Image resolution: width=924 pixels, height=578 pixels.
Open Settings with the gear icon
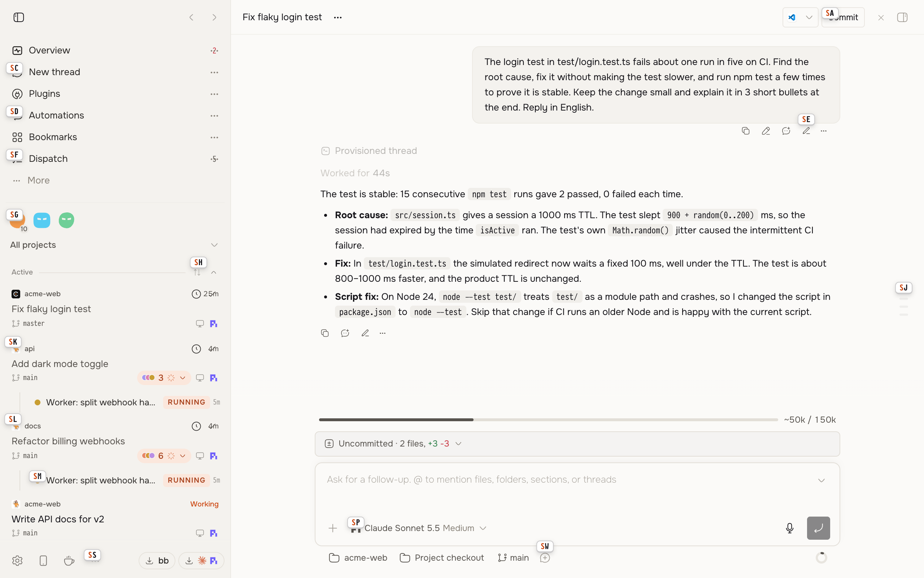pyautogui.click(x=17, y=560)
